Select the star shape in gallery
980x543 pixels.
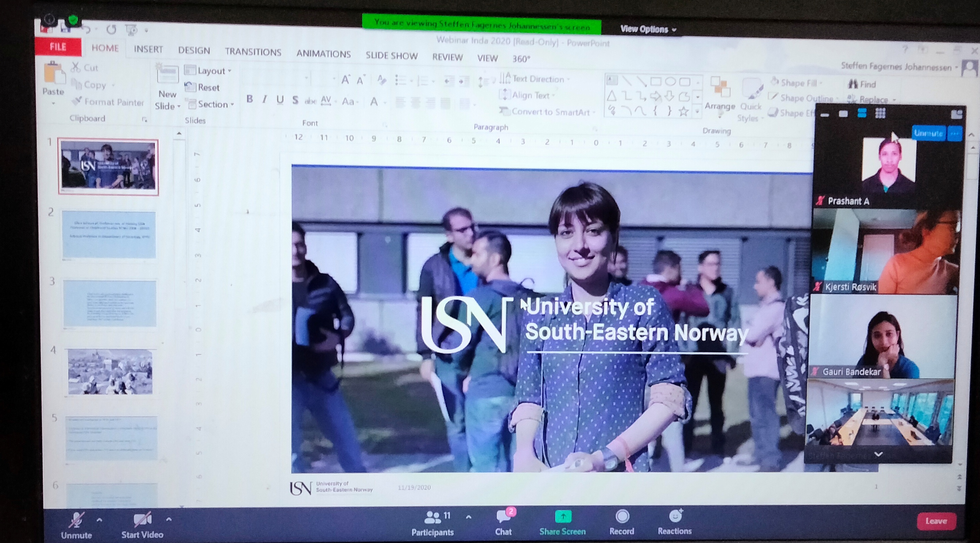click(x=684, y=111)
